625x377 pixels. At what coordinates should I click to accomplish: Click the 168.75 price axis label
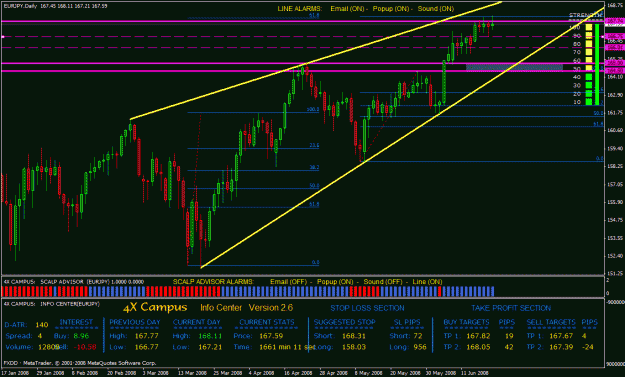615,6
